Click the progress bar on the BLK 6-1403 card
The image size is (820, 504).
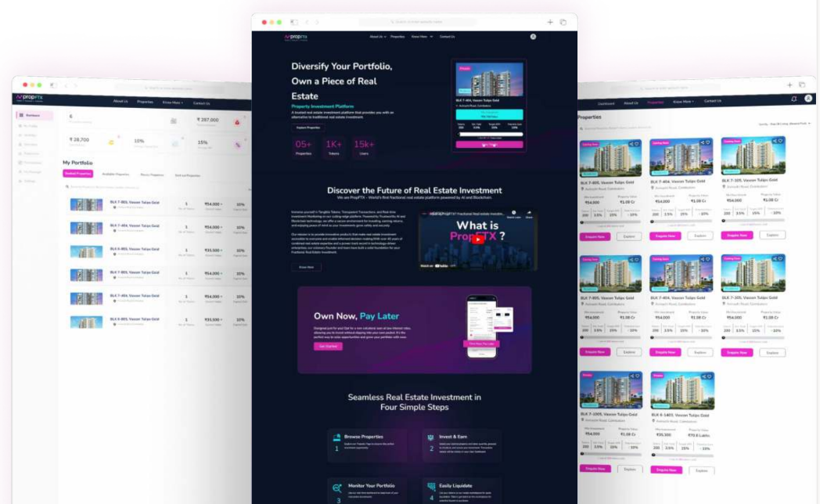pyautogui.click(x=683, y=455)
